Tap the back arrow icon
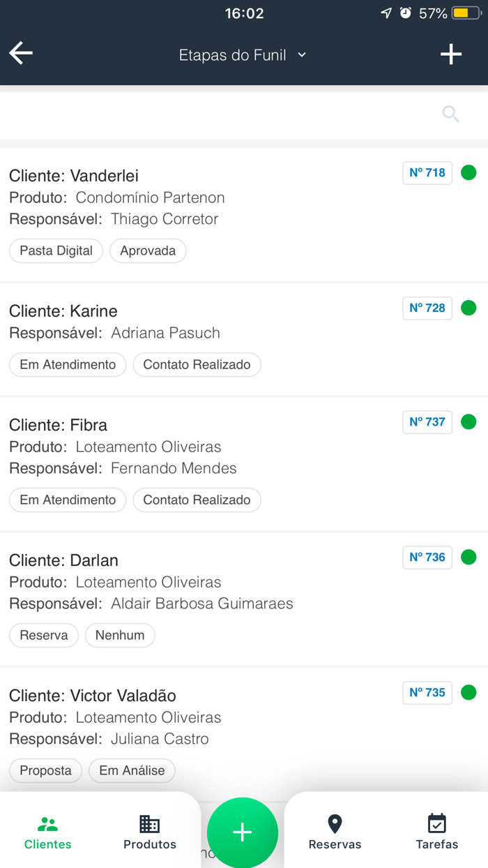Image resolution: width=488 pixels, height=868 pixels. pyautogui.click(x=21, y=54)
